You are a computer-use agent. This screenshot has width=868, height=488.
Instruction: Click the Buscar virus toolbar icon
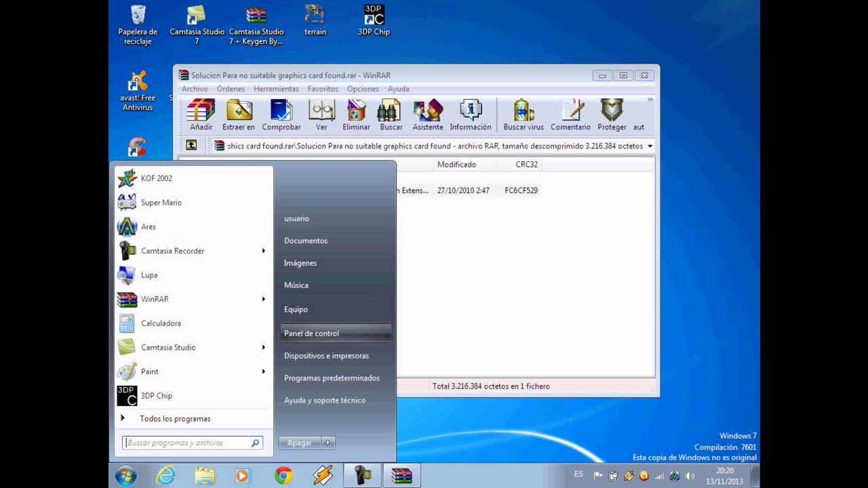click(524, 115)
